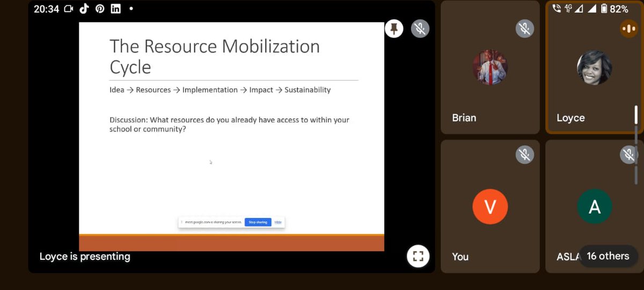Viewport: 644px width, 290px height.
Task: Tap the LinkedIn notification icon in status bar
Action: (115, 9)
